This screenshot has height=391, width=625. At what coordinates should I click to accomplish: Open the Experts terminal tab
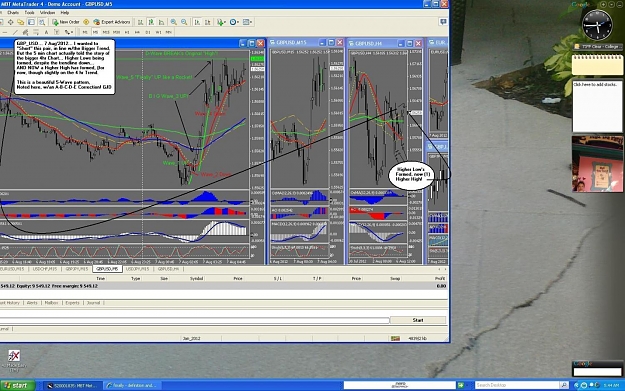[x=72, y=303]
